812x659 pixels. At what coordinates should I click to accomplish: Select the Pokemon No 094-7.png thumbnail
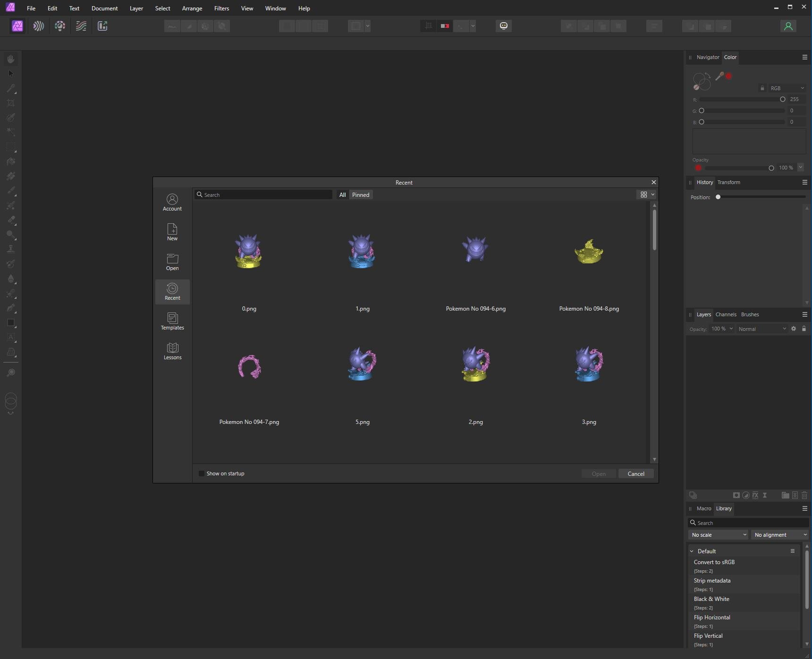[x=249, y=367]
